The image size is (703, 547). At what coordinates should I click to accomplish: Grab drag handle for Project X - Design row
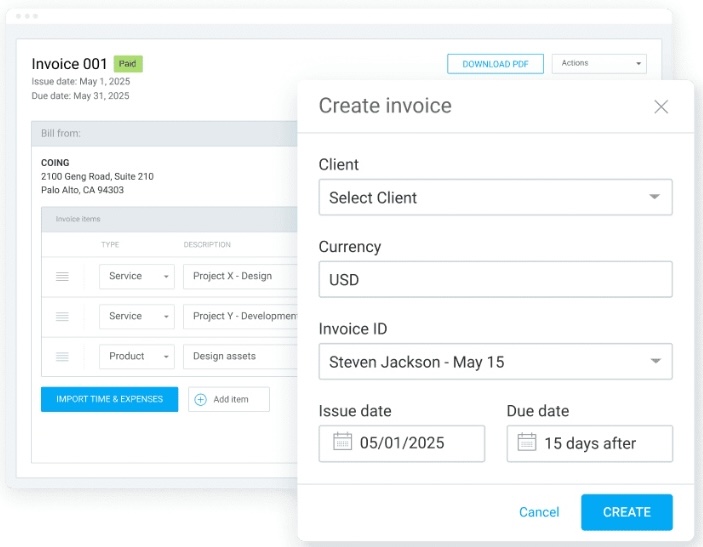(62, 276)
